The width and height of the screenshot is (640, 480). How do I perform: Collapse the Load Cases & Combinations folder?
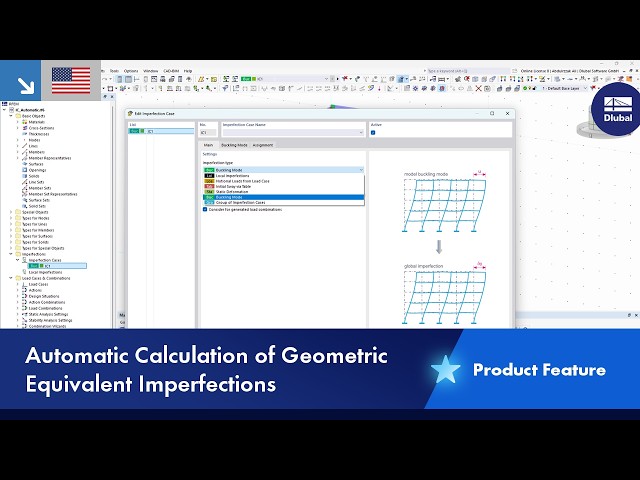coord(11,278)
